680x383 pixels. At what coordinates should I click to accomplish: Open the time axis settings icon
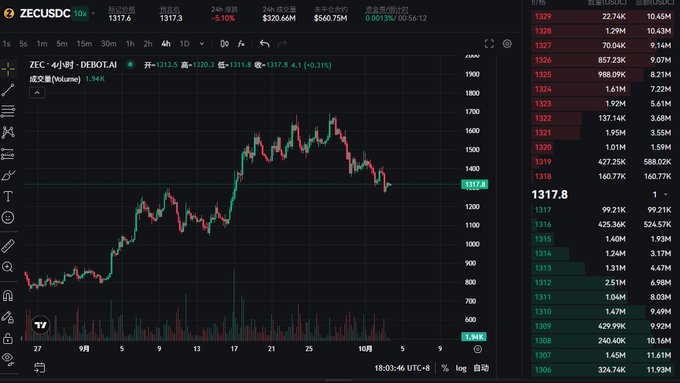(x=477, y=349)
